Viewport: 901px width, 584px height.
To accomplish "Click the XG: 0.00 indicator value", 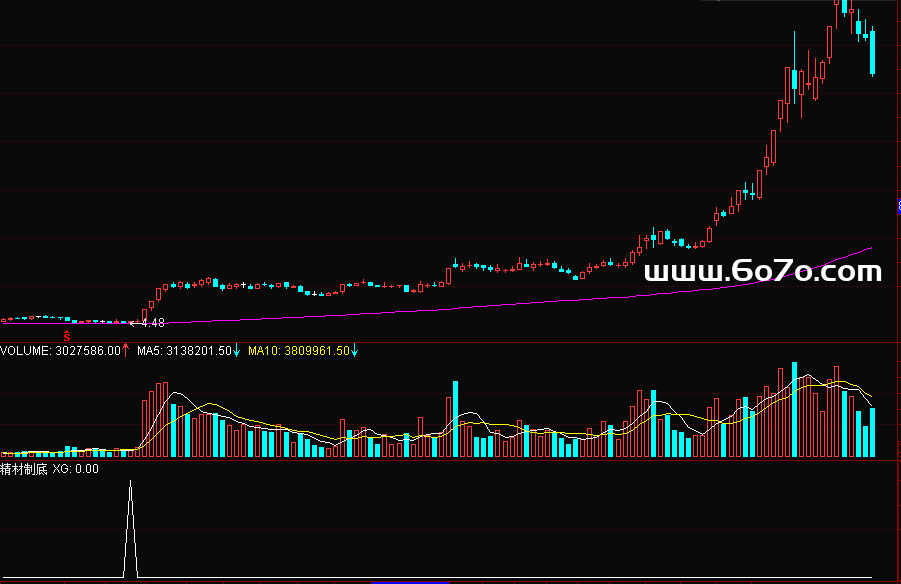I will tap(76, 469).
